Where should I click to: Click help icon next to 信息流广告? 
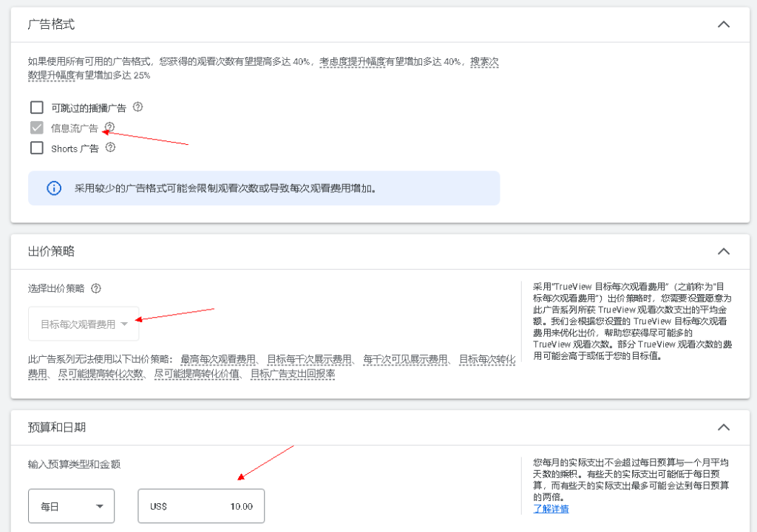click(x=109, y=127)
